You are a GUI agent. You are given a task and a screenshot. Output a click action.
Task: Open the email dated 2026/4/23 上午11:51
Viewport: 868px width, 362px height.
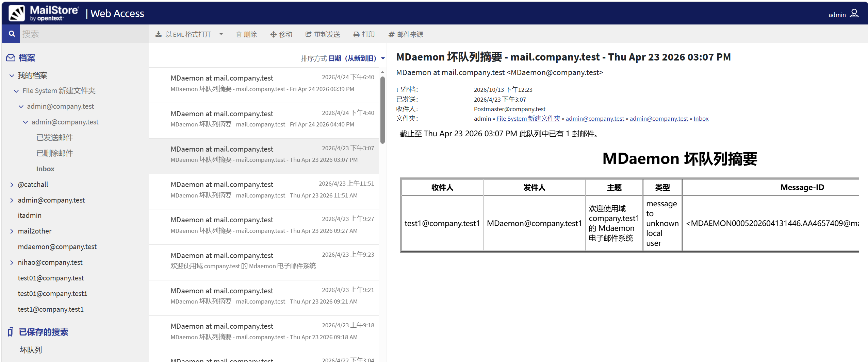coord(264,191)
